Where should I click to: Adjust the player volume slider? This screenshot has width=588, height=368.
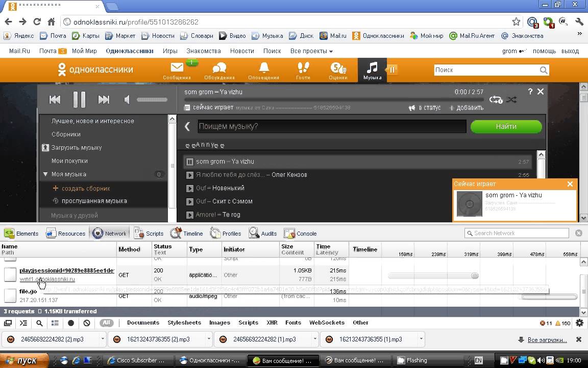click(152, 100)
